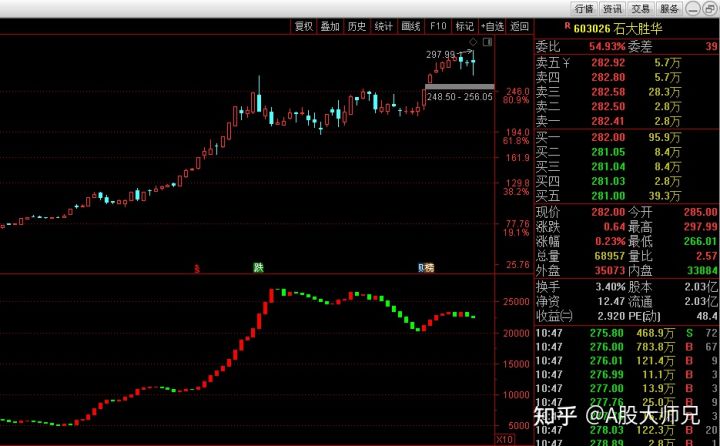Viewport: 720px width, 446px height.
Task: Click the 委比 54.93% value
Action: click(607, 47)
